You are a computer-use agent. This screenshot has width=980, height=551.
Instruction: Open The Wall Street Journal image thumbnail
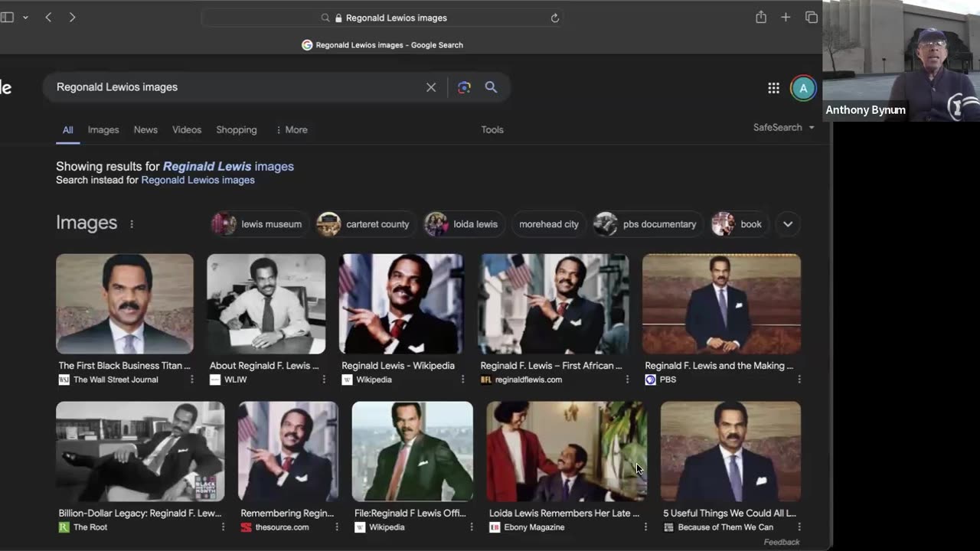[x=125, y=304]
